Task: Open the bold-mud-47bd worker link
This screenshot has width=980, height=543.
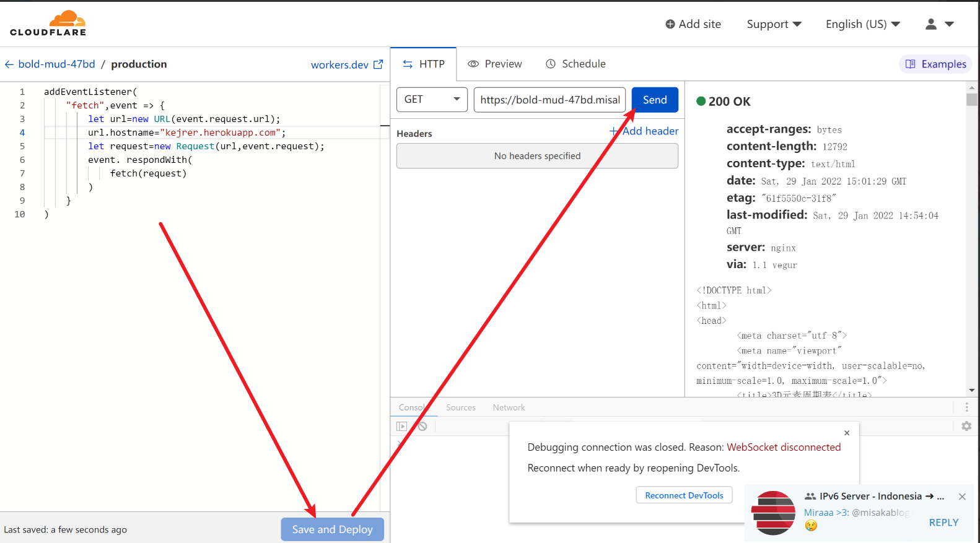Action: (x=57, y=64)
